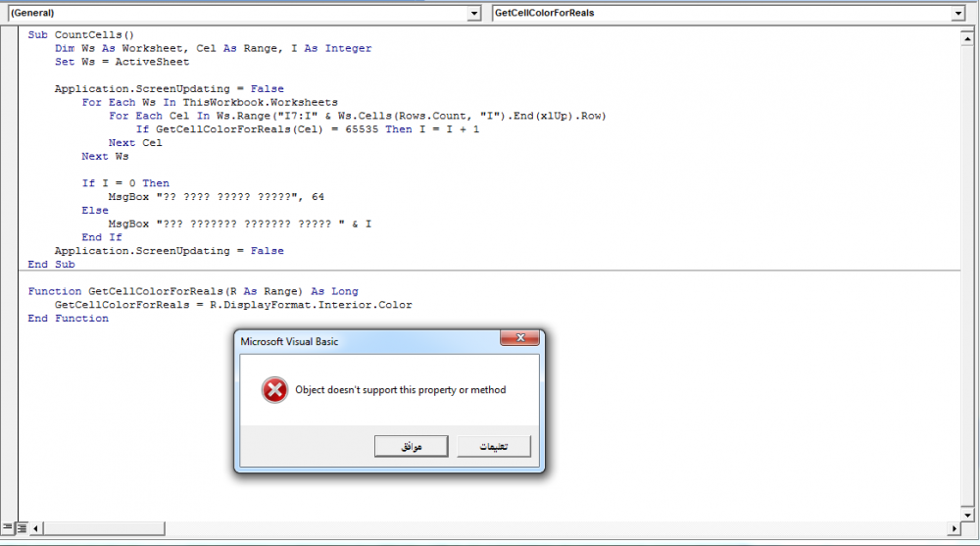Click the 'If GetCellColorForReals(Cel) = 65535' line

tap(308, 129)
